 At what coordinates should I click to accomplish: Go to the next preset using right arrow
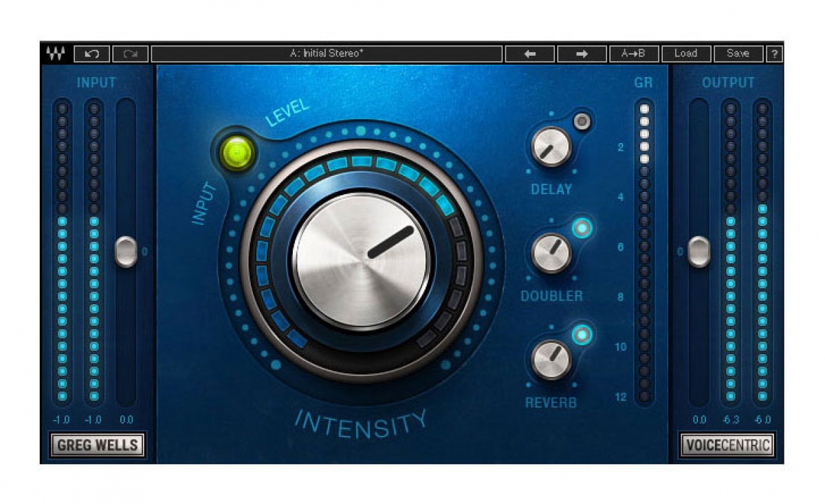point(582,54)
